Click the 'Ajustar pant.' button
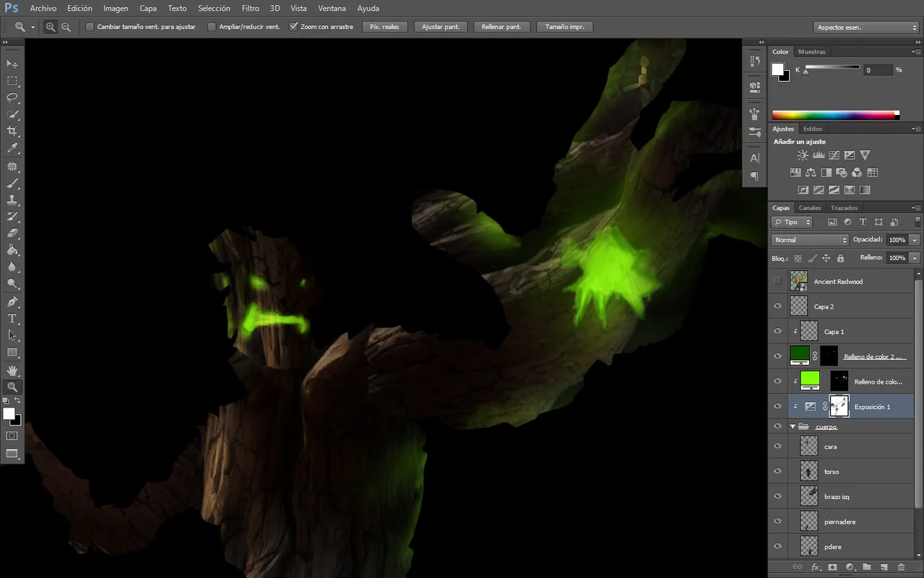This screenshot has width=924, height=578. click(441, 27)
